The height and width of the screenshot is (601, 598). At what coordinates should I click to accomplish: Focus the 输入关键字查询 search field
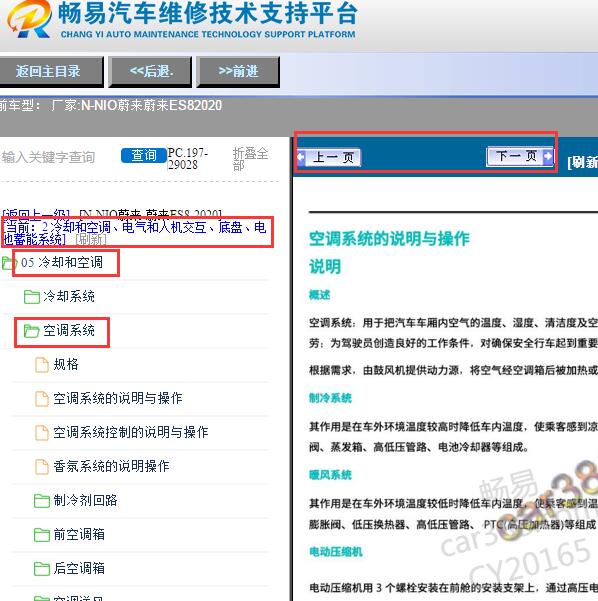pos(48,157)
